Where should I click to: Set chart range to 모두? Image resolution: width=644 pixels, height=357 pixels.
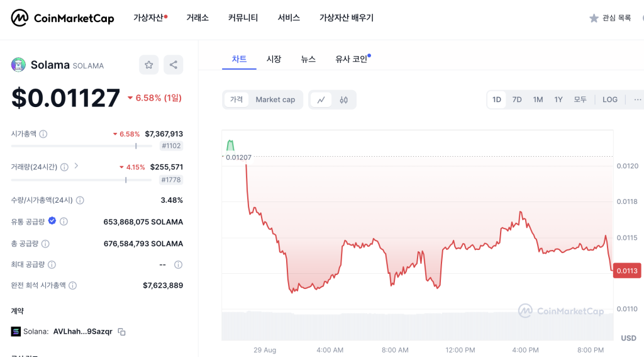[580, 99]
